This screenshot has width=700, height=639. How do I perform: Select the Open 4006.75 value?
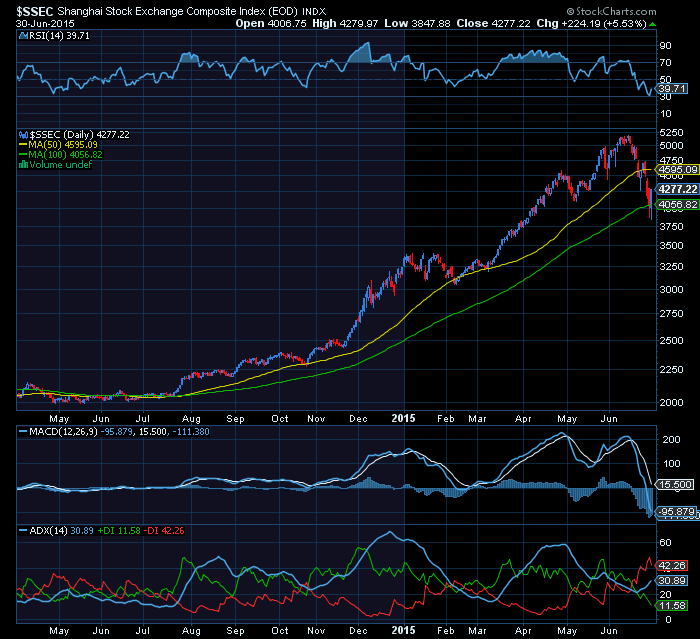(271, 23)
